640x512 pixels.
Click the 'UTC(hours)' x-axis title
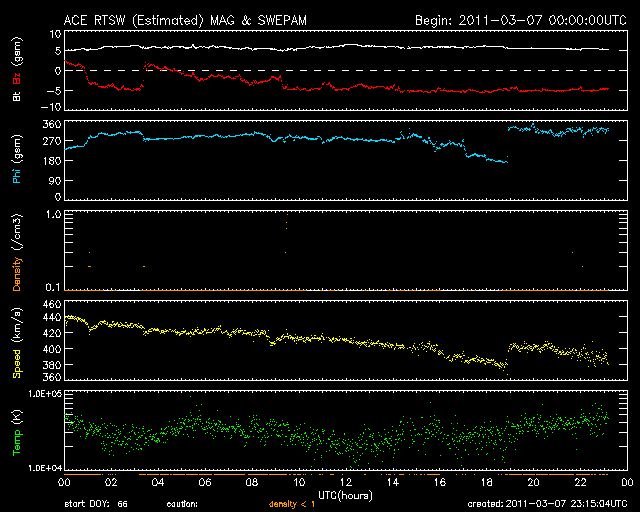(x=343, y=494)
